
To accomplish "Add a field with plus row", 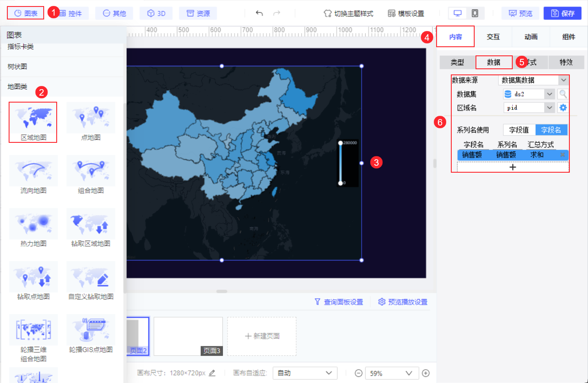I will tap(513, 167).
